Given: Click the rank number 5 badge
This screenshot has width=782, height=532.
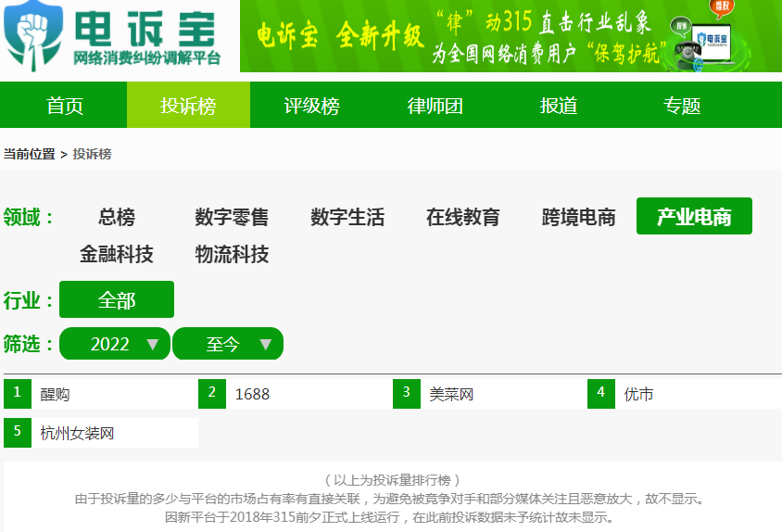Looking at the screenshot, I should (18, 433).
